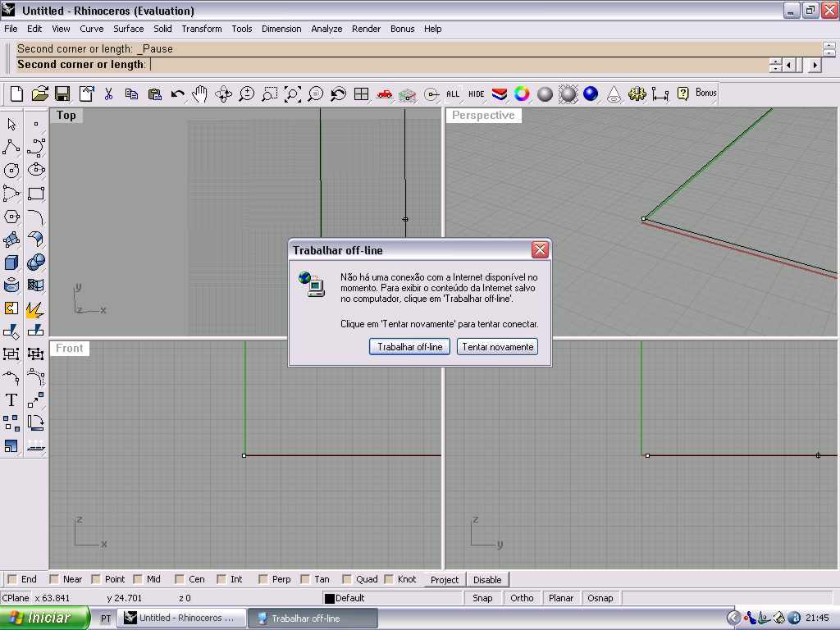
Task: Open a file with the folder icon
Action: [39, 94]
